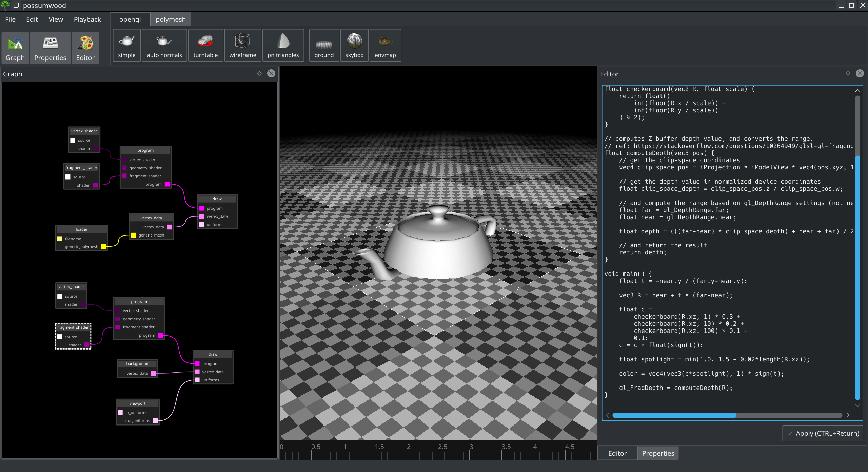Float the Graph panel using its diamond control
Image resolution: width=868 pixels, height=472 pixels.
(x=259, y=73)
